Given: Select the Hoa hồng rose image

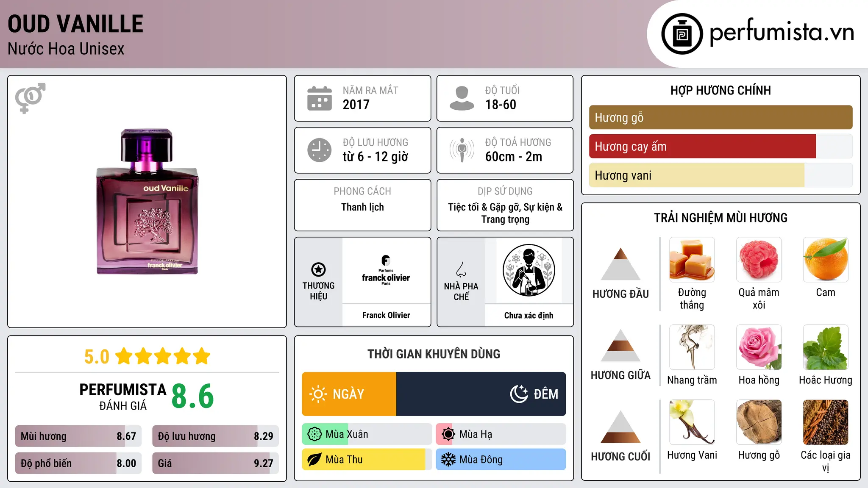Looking at the screenshot, I should click(x=759, y=347).
